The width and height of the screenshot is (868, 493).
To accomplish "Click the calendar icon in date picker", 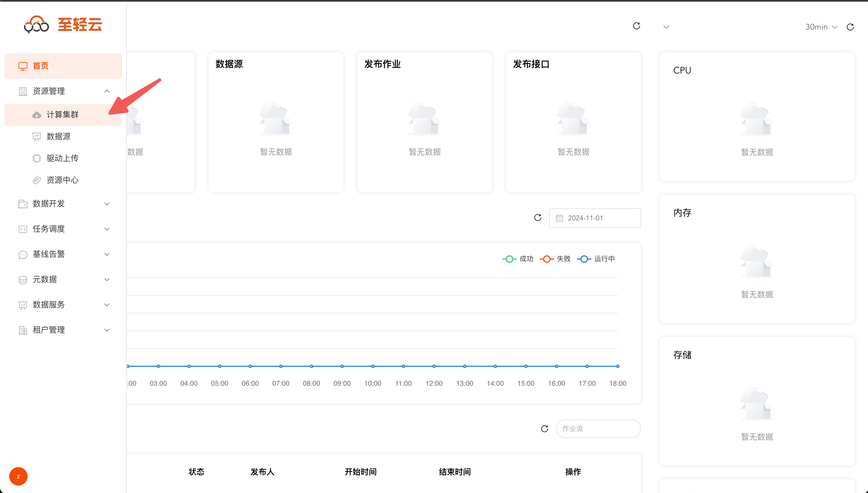I will point(559,218).
